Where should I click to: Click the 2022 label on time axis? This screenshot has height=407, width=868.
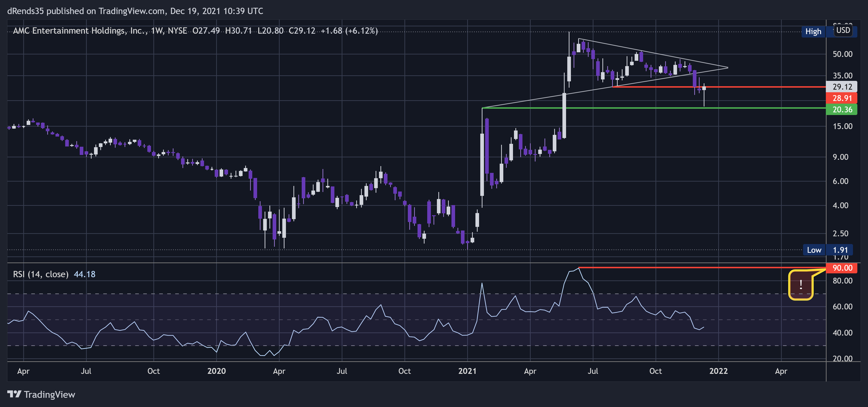718,371
